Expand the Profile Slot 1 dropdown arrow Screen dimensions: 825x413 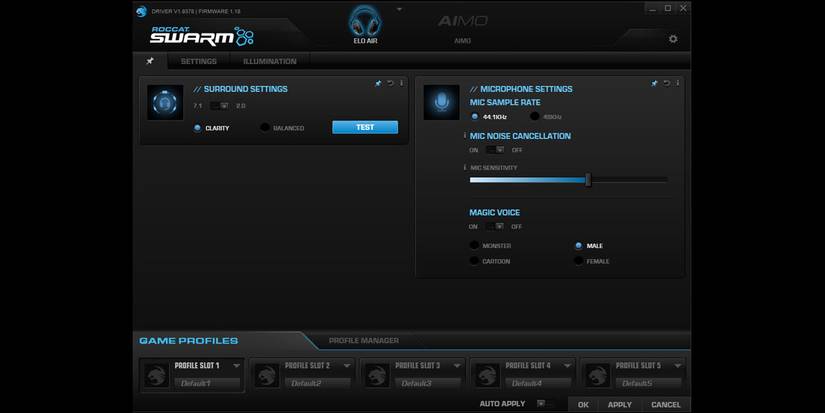point(237,366)
